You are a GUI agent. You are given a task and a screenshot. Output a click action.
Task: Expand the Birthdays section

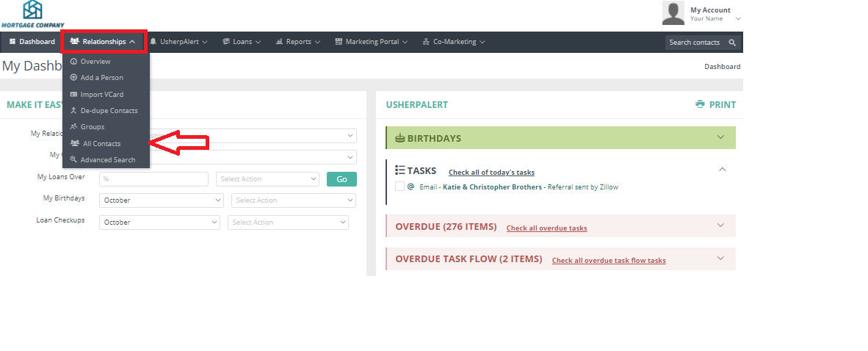[x=720, y=137]
